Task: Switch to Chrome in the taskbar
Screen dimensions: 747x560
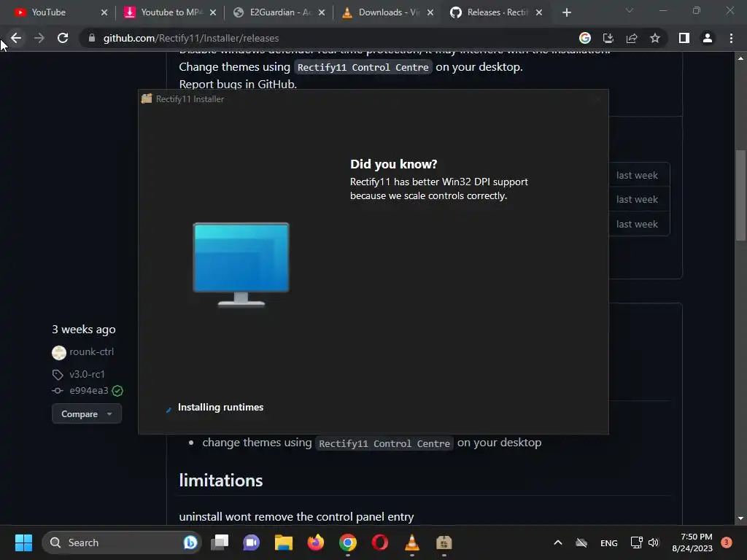Action: coord(348,542)
